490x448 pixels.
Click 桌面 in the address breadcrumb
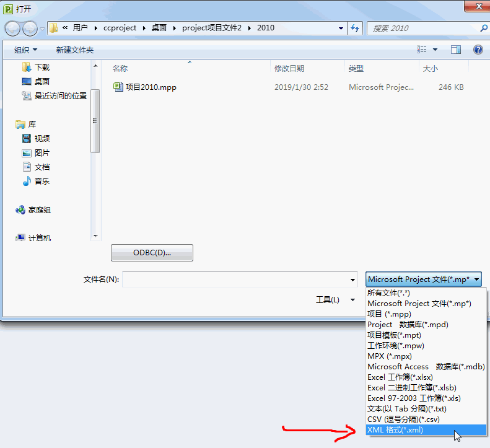pos(159,28)
